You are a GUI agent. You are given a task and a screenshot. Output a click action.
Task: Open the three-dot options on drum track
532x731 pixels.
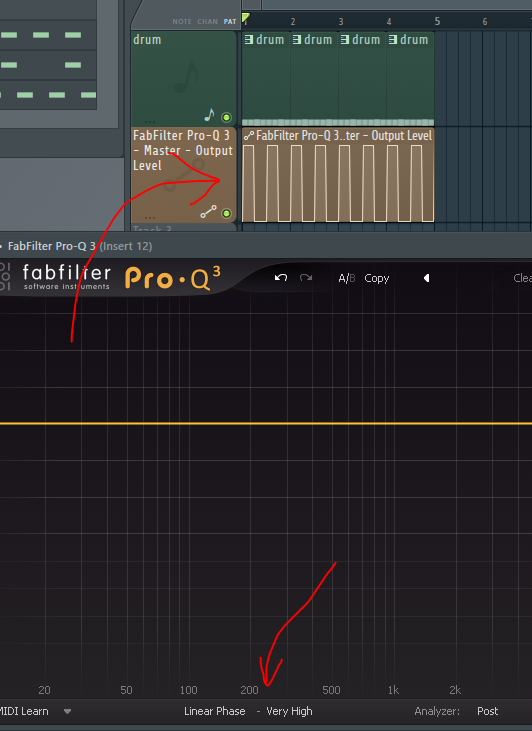tap(150, 122)
